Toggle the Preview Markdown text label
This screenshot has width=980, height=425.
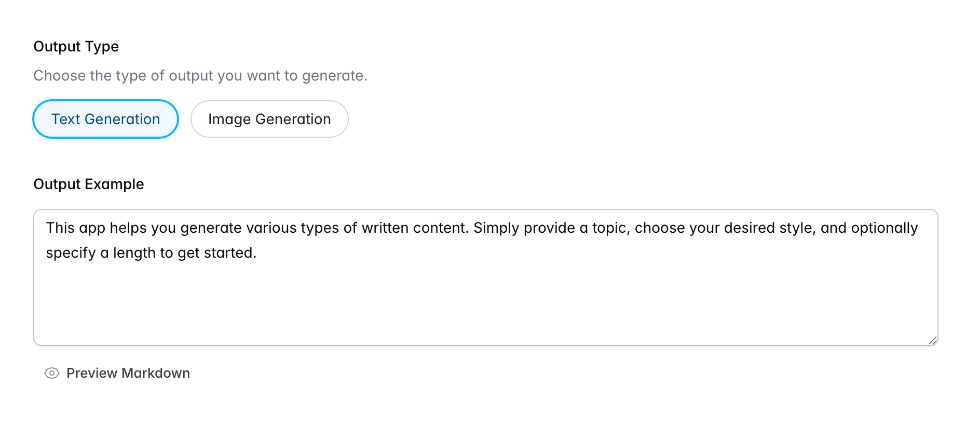tap(128, 373)
